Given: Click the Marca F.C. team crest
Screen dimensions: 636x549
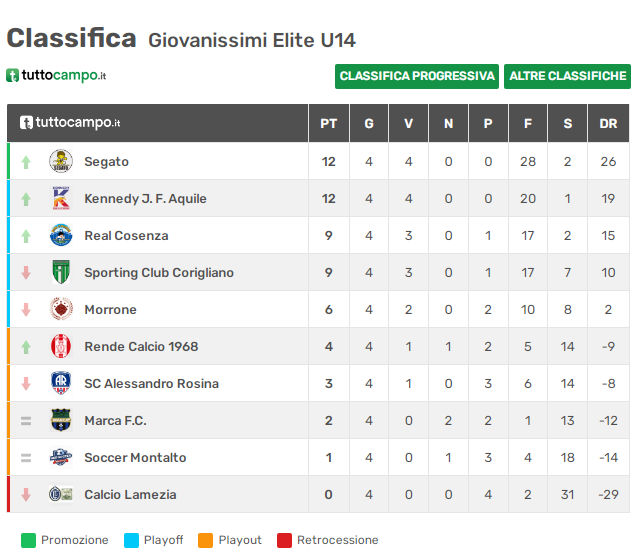Looking at the screenshot, I should pos(61,420).
